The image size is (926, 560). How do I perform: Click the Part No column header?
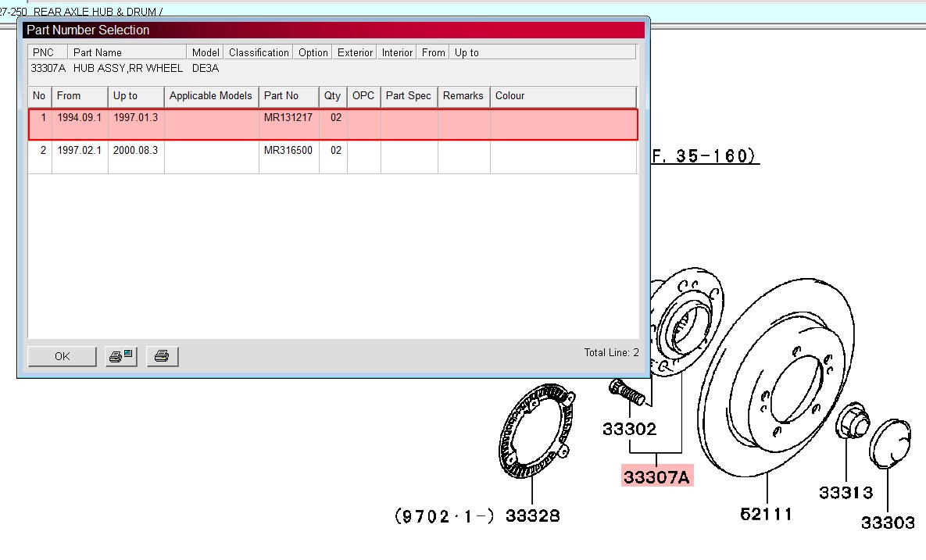(288, 96)
